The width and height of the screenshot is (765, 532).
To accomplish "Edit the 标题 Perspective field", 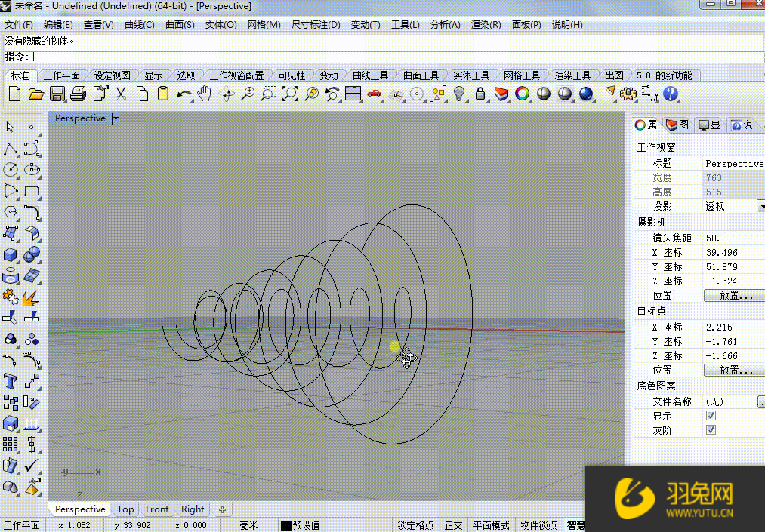I will coord(734,163).
